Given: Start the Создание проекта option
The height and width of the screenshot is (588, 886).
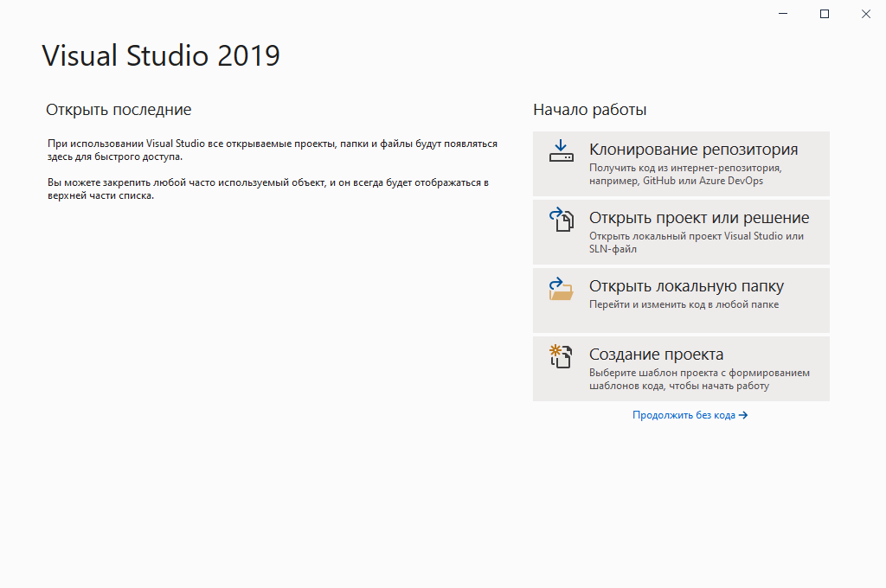Looking at the screenshot, I should (656, 355).
